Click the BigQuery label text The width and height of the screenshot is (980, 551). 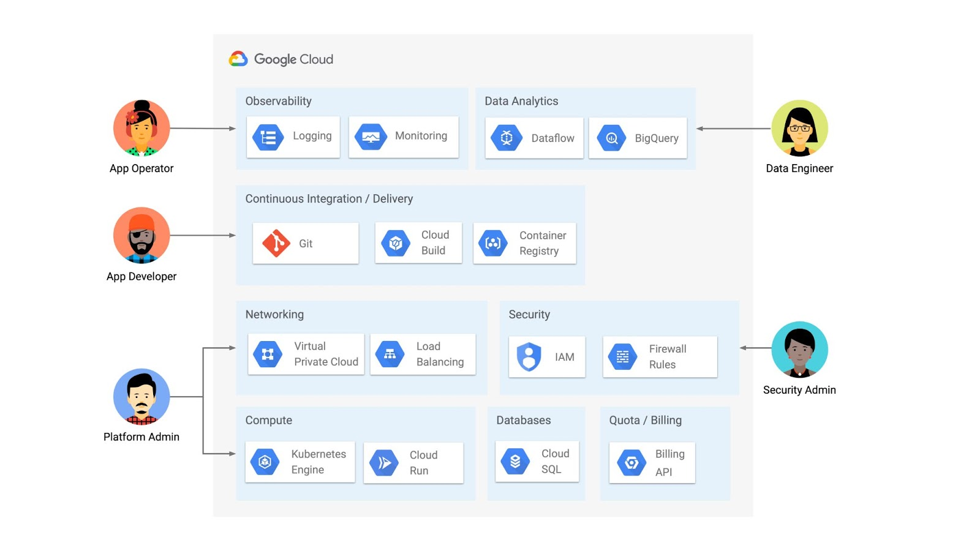pyautogui.click(x=657, y=138)
